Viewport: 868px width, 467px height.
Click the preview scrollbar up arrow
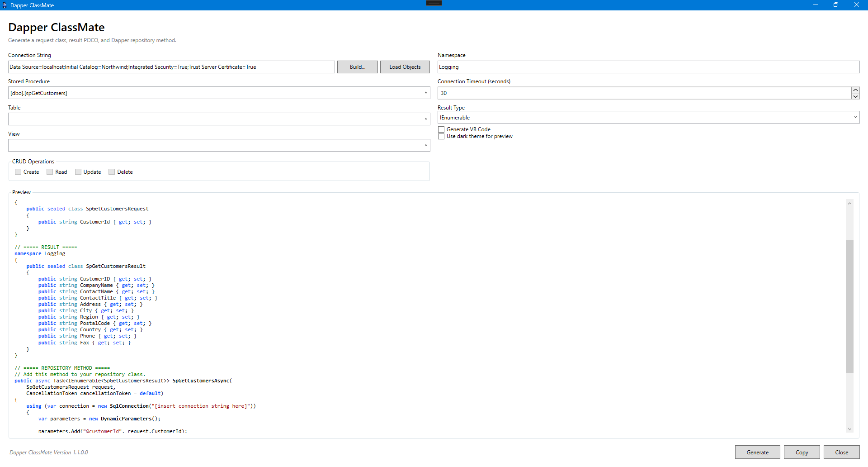pos(849,204)
